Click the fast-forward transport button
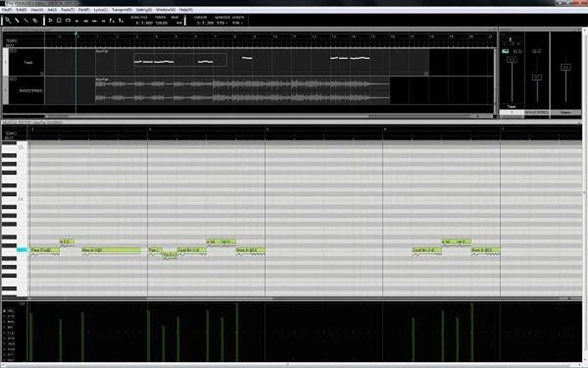588x368 pixels. 95,21
